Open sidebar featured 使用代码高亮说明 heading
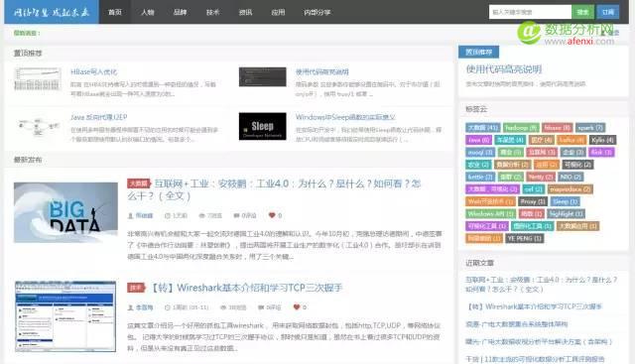The height and width of the screenshot is (364, 635). tap(504, 69)
